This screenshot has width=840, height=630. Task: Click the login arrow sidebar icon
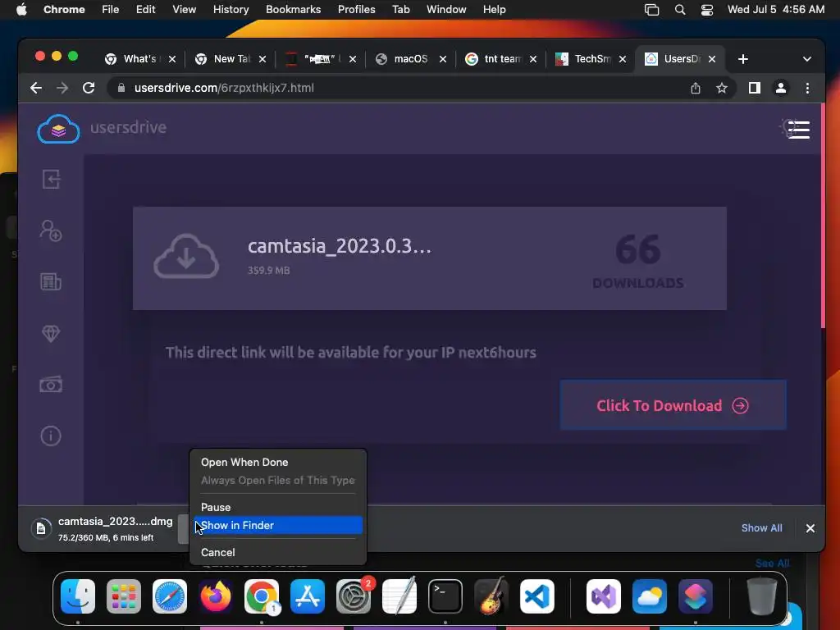click(51, 180)
